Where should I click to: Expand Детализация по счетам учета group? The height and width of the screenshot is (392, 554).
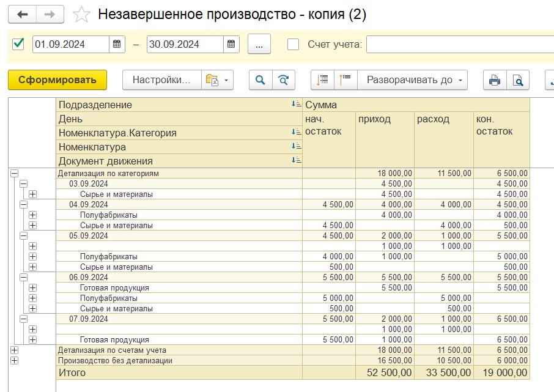coord(14,350)
